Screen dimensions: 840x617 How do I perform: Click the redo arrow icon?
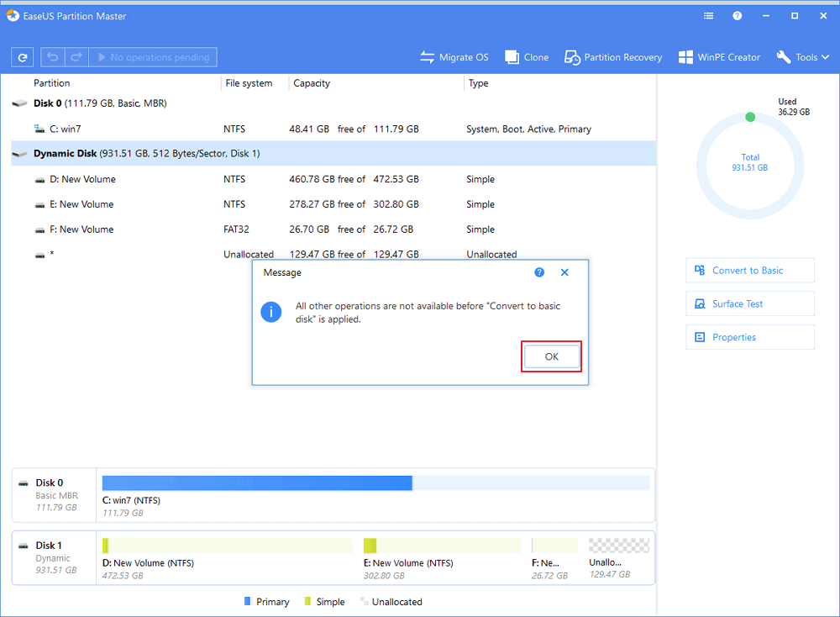tap(76, 57)
